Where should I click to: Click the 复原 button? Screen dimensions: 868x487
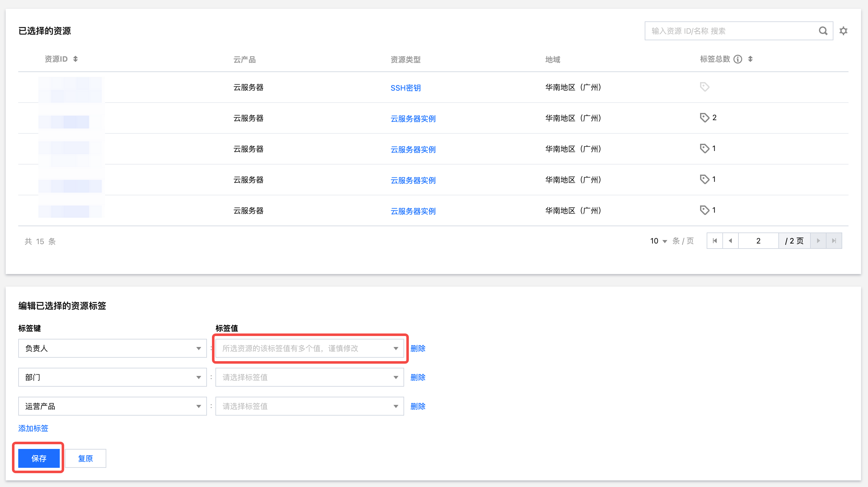coord(85,458)
